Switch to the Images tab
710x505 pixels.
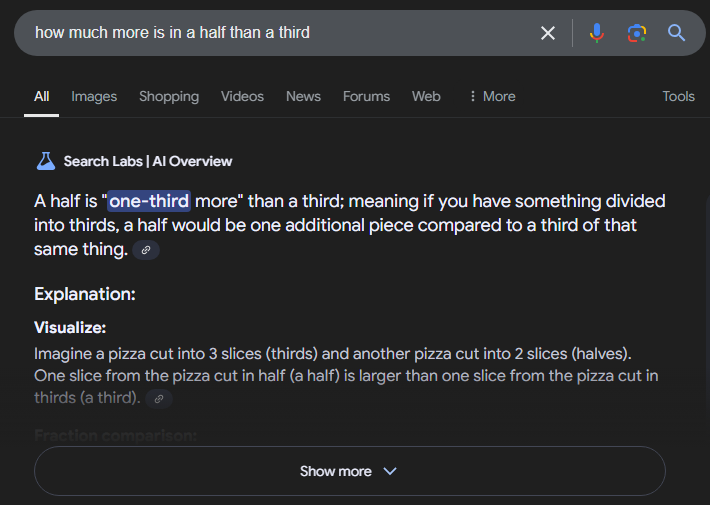(94, 97)
